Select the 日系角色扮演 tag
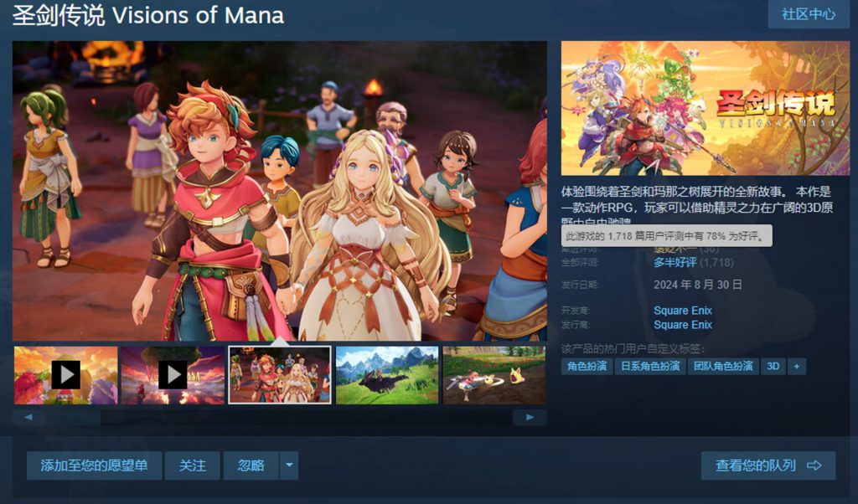The height and width of the screenshot is (504, 858). [x=650, y=366]
